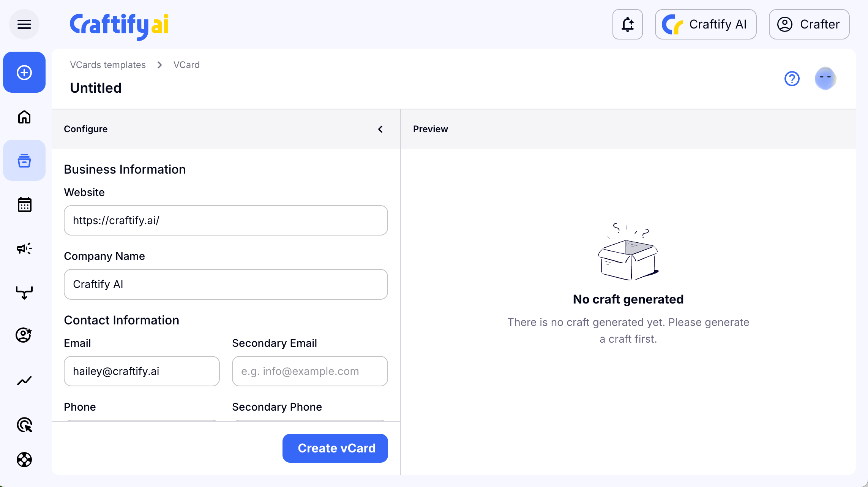This screenshot has width=868, height=487.
Task: Collapse the Configure panel
Action: pyautogui.click(x=380, y=129)
